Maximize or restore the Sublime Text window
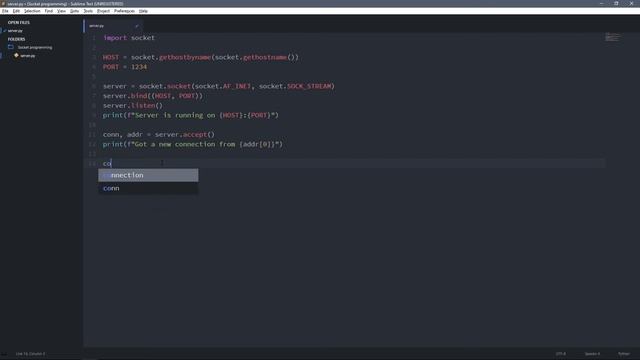Viewport: 640px width, 360px height. click(616, 4)
